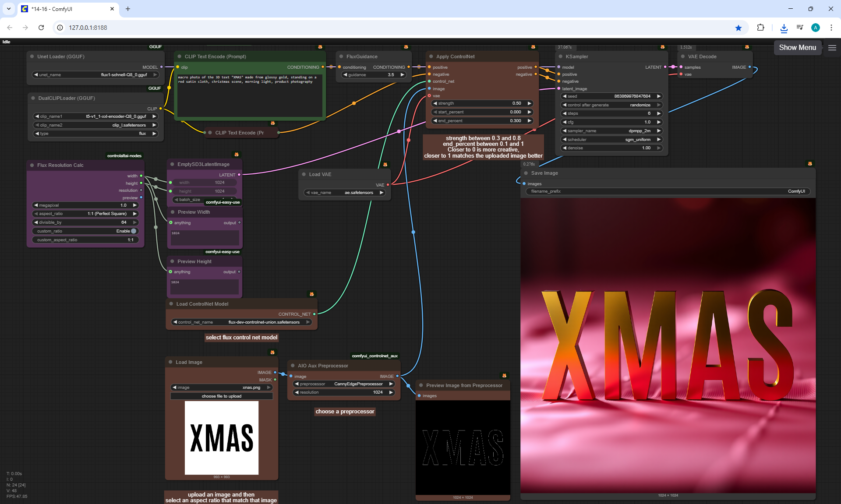This screenshot has height=504, width=841.
Task: Open the control_net_name model selector
Action: [x=241, y=322]
